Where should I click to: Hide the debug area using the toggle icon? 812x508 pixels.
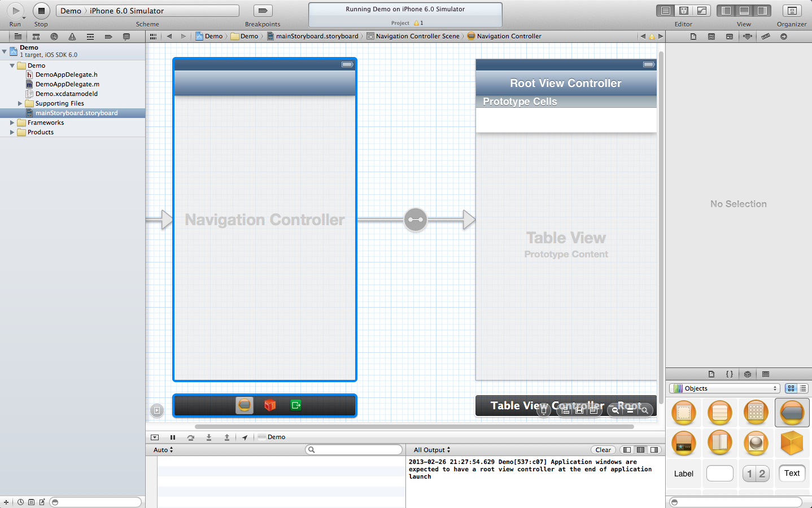point(155,437)
